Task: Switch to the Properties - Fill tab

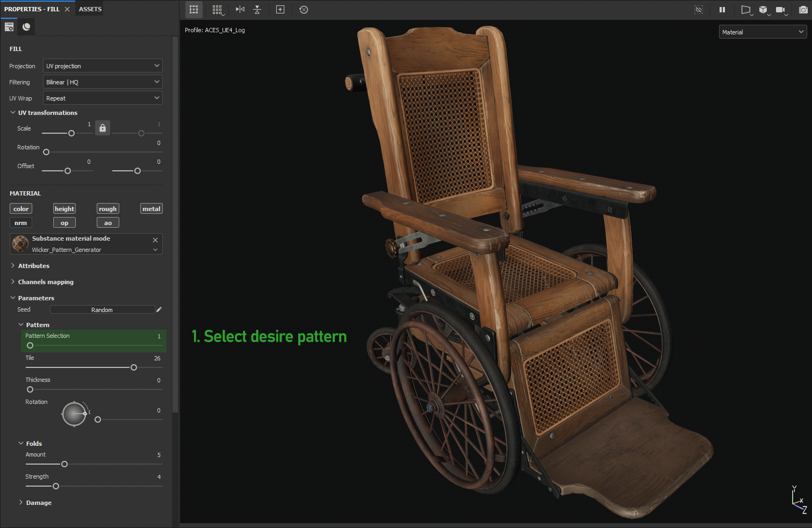Action: point(32,9)
